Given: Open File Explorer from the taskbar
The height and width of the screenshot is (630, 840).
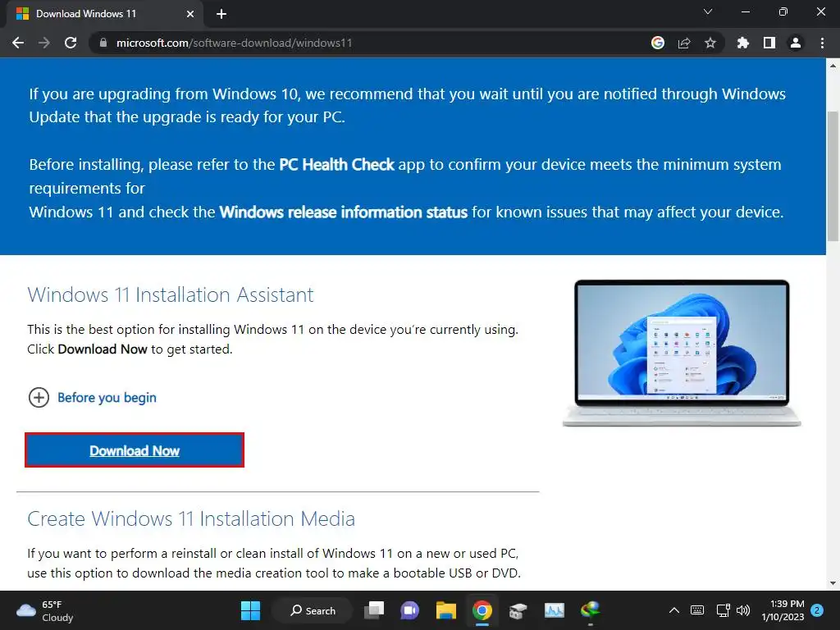Looking at the screenshot, I should tap(445, 610).
